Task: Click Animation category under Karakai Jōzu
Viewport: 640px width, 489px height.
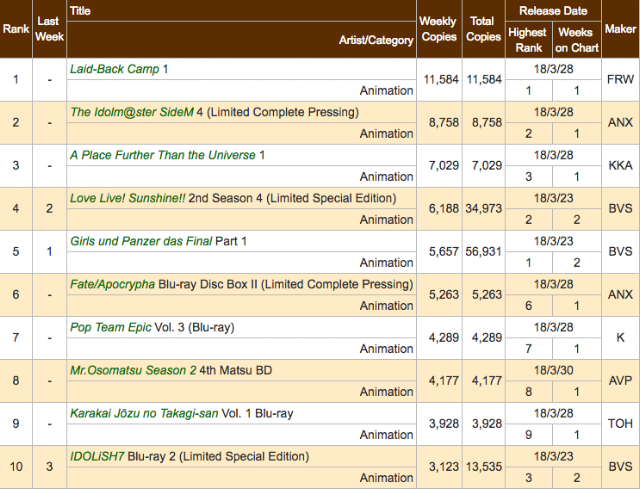Action: click(386, 435)
